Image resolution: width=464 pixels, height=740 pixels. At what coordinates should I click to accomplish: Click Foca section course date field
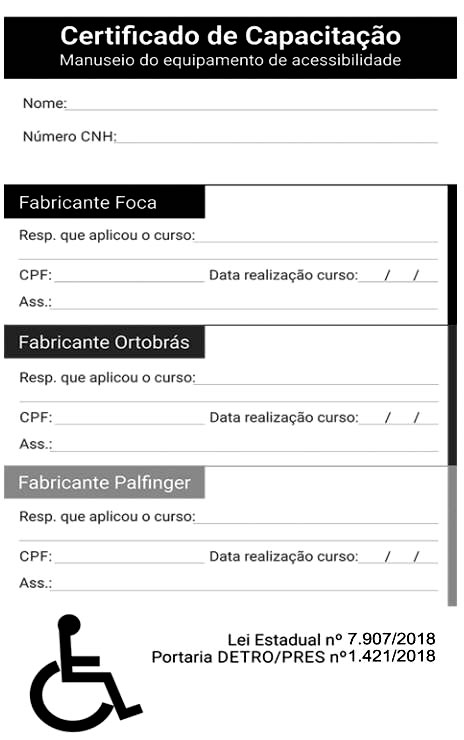tap(398, 275)
